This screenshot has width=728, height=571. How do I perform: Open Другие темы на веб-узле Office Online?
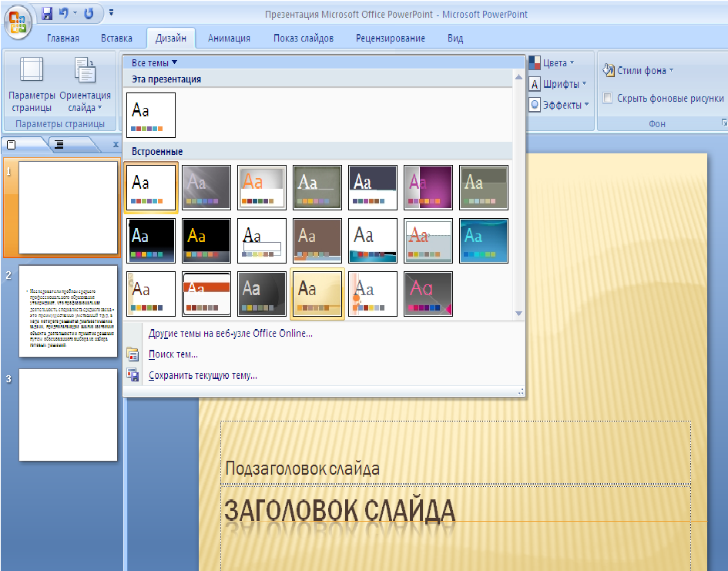pyautogui.click(x=230, y=334)
